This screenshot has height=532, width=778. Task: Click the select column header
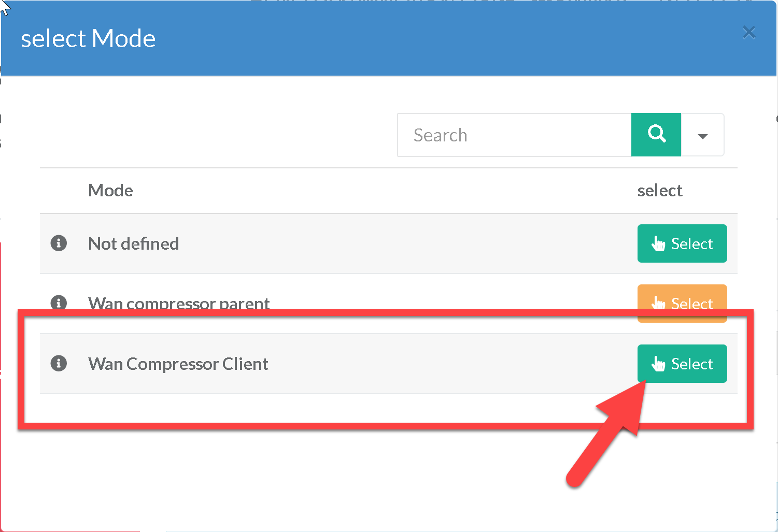pyautogui.click(x=659, y=191)
